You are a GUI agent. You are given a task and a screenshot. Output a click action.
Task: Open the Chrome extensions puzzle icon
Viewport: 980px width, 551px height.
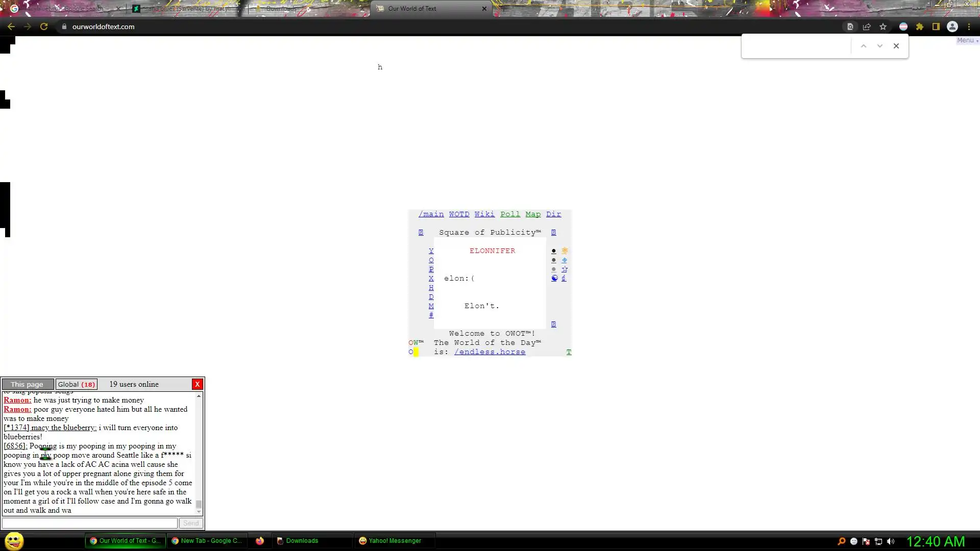click(x=920, y=27)
